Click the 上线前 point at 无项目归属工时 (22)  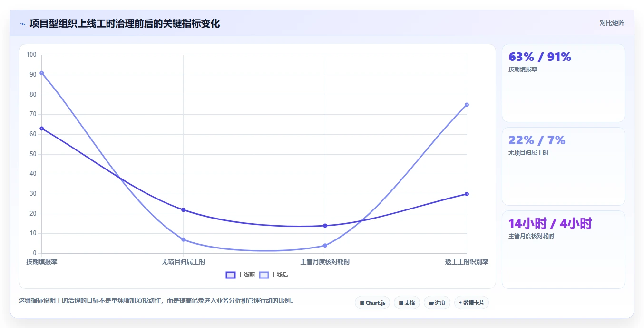[183, 210]
